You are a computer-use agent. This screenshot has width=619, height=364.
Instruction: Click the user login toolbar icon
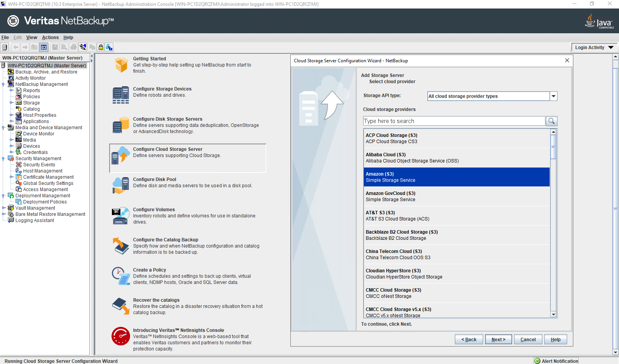point(109,47)
